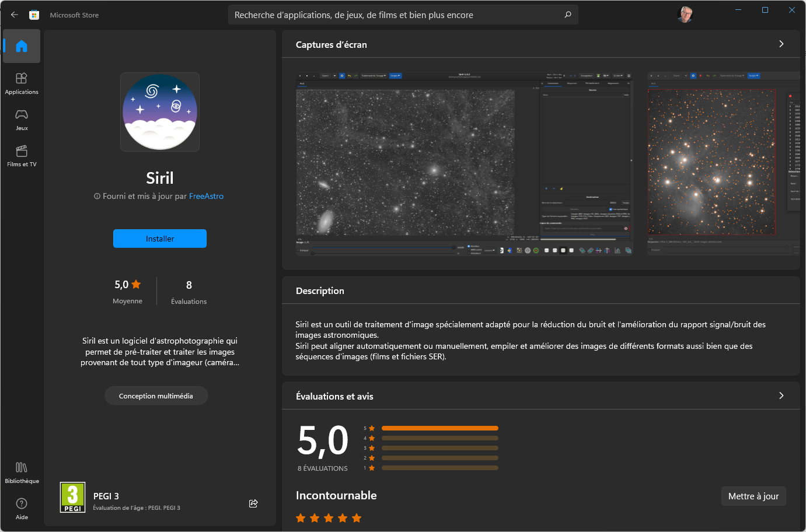
Task: Click the 1-star rating bar
Action: (x=440, y=468)
